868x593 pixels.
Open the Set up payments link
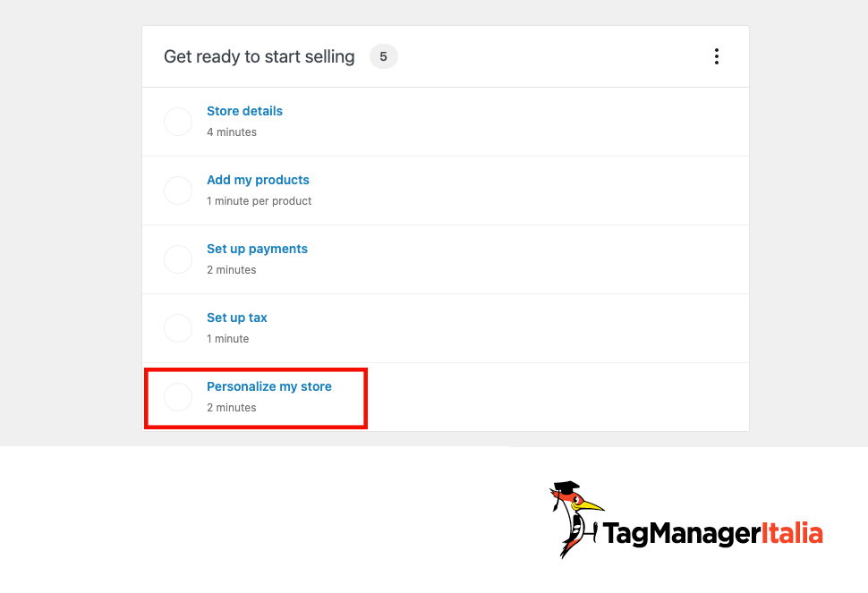257,249
